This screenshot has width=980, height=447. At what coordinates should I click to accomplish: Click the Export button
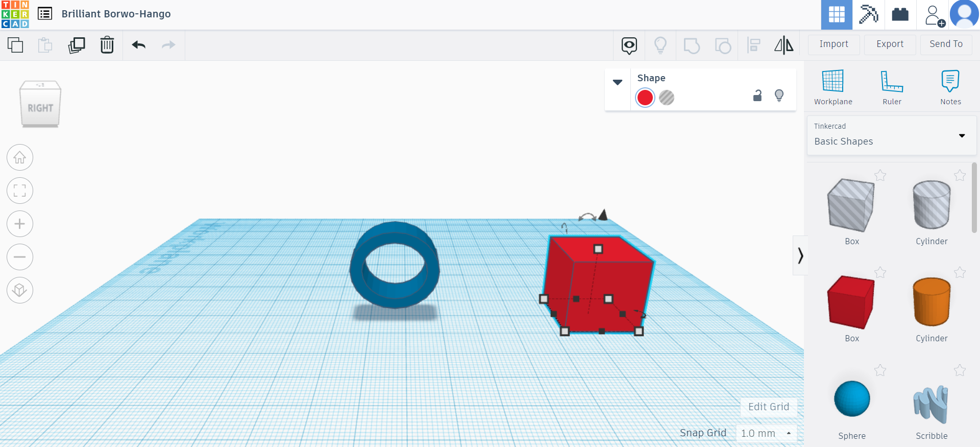point(890,44)
